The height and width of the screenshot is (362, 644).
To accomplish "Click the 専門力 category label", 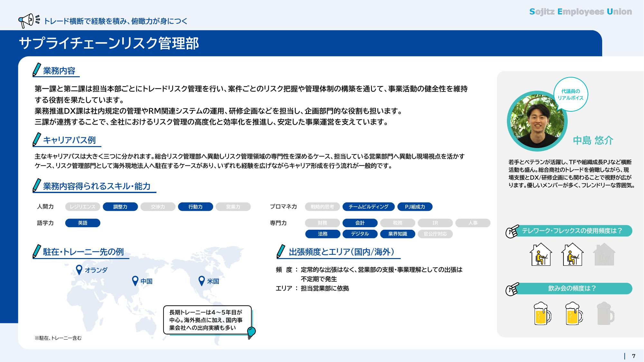I will (278, 223).
